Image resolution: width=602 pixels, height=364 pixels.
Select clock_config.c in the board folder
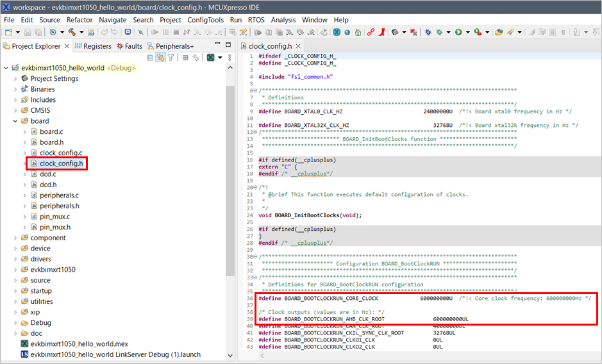[61, 153]
